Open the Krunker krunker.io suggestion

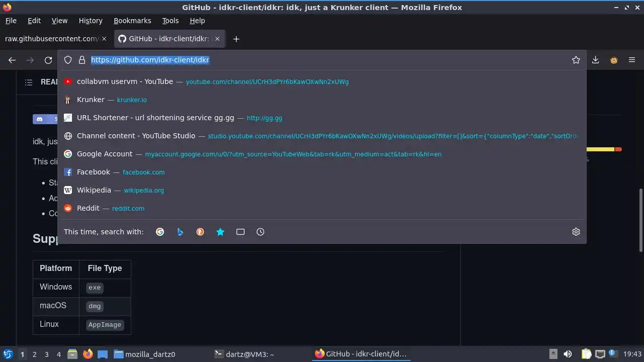click(x=322, y=100)
